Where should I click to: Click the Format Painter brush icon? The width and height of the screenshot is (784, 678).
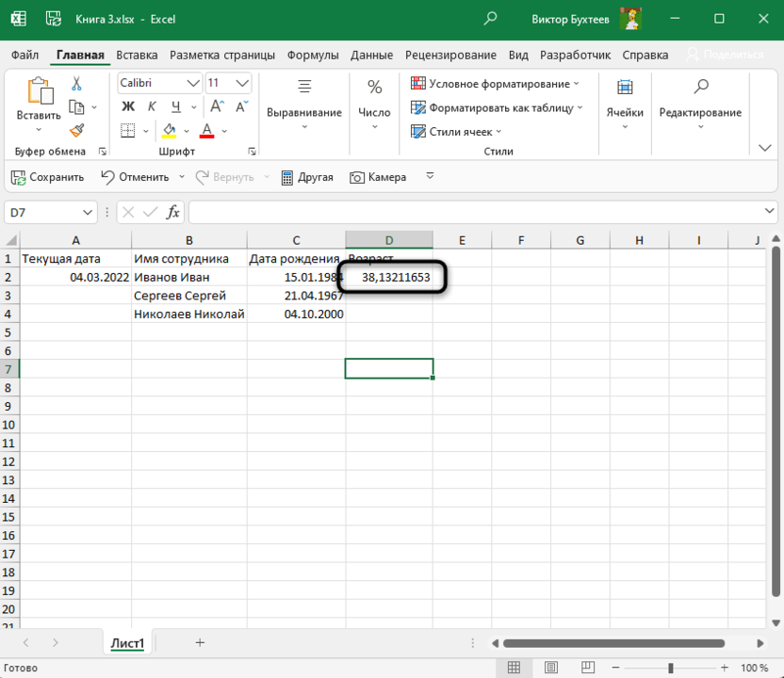(x=76, y=130)
